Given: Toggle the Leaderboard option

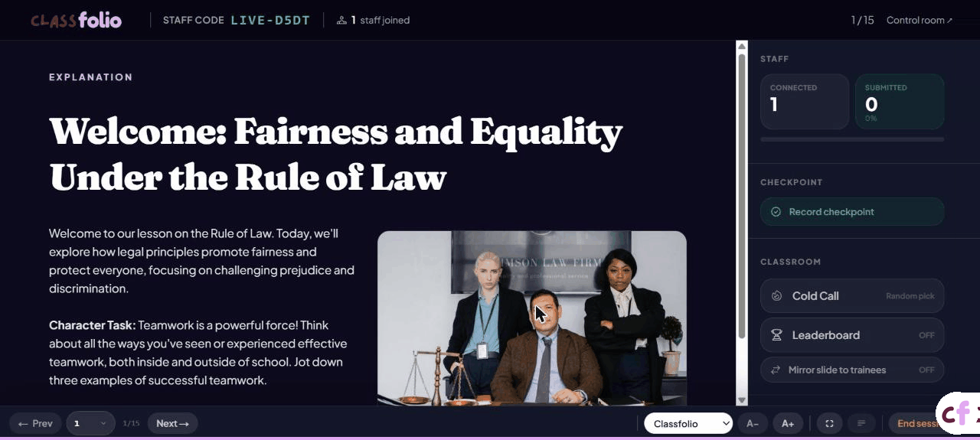Looking at the screenshot, I should (852, 335).
